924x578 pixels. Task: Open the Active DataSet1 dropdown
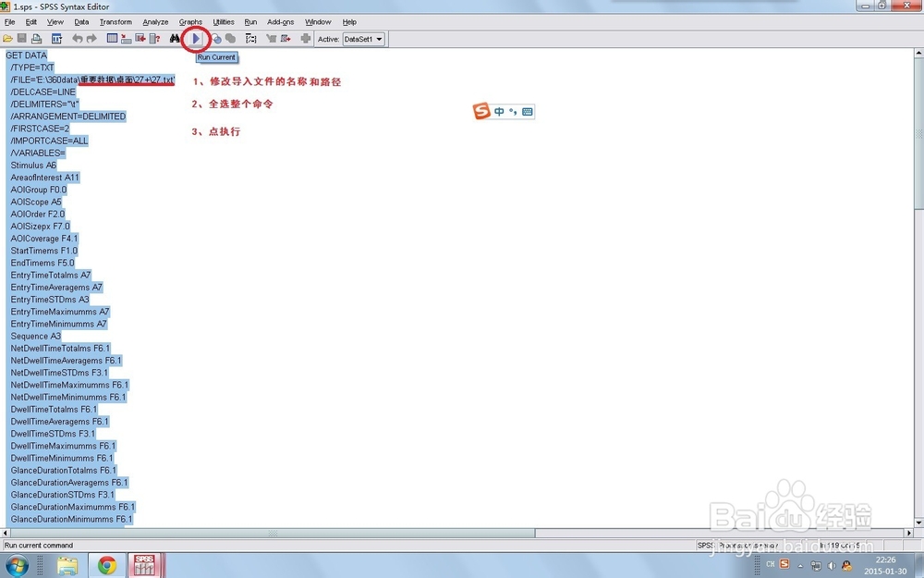click(x=363, y=40)
